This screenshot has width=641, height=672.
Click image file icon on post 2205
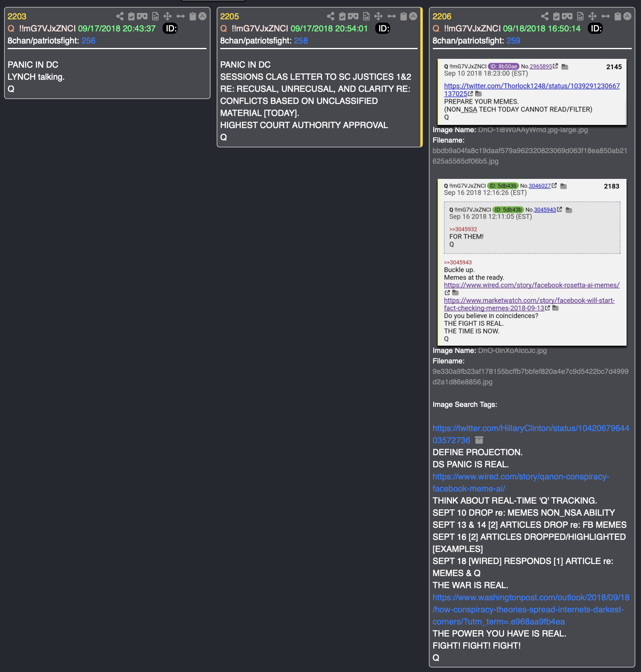[x=366, y=16]
